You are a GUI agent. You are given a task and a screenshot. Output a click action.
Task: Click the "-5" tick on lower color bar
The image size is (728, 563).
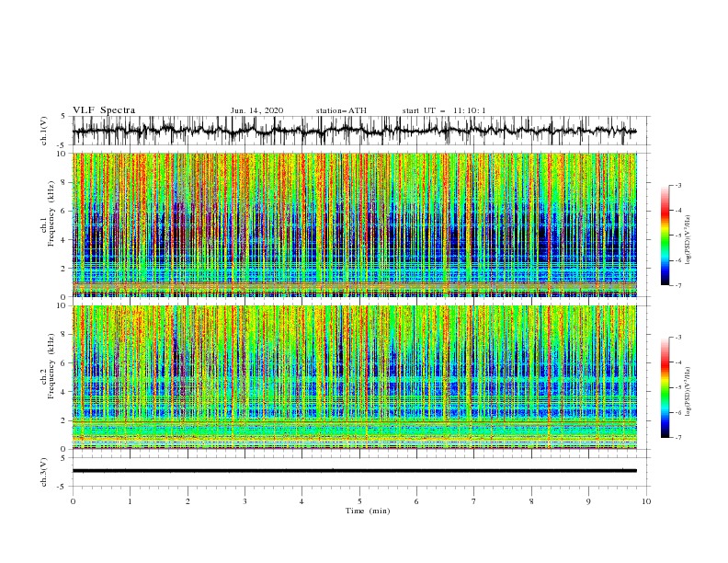pos(678,387)
